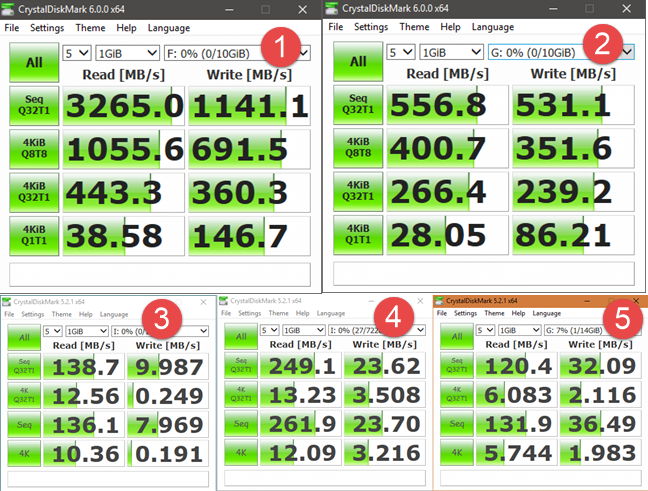
Task: Run the 4K button beside 10.36
Action: point(24,454)
